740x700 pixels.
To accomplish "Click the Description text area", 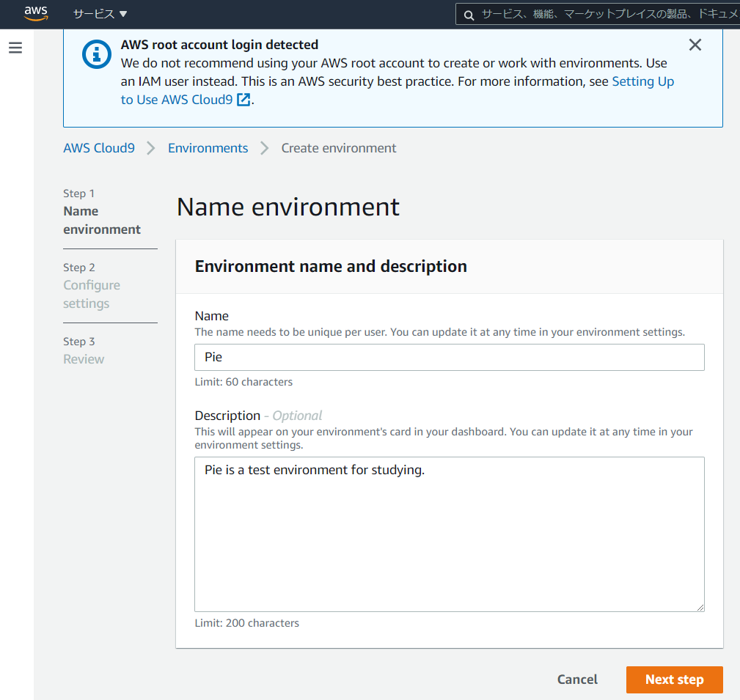I will click(450, 534).
